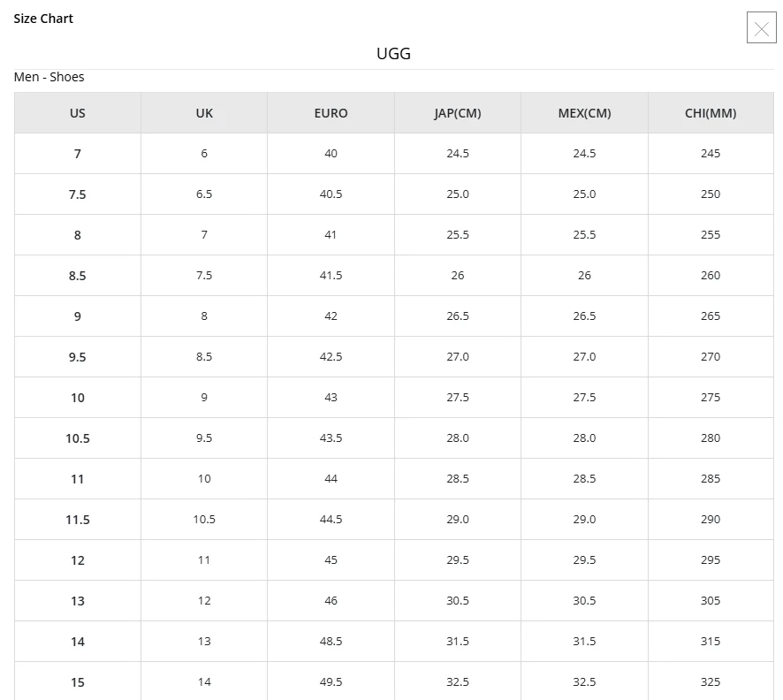The image size is (783, 700).
Task: Click the JAP(CM) column header
Action: (x=458, y=113)
